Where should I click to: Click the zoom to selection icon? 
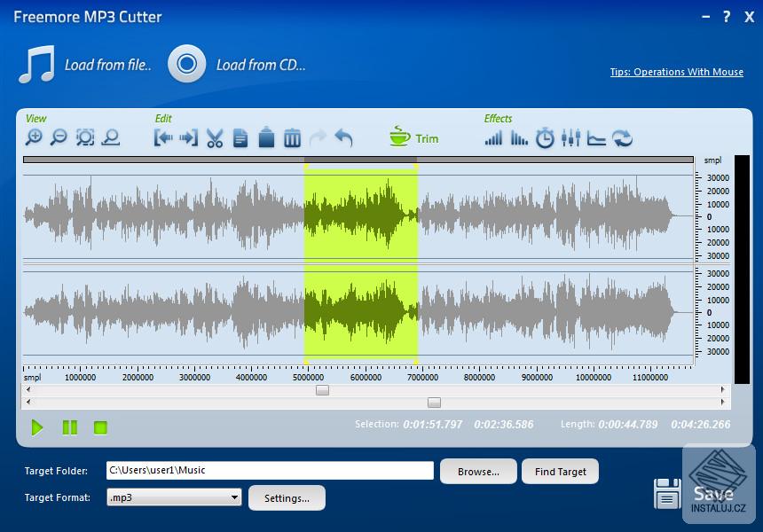pyautogui.click(x=85, y=138)
